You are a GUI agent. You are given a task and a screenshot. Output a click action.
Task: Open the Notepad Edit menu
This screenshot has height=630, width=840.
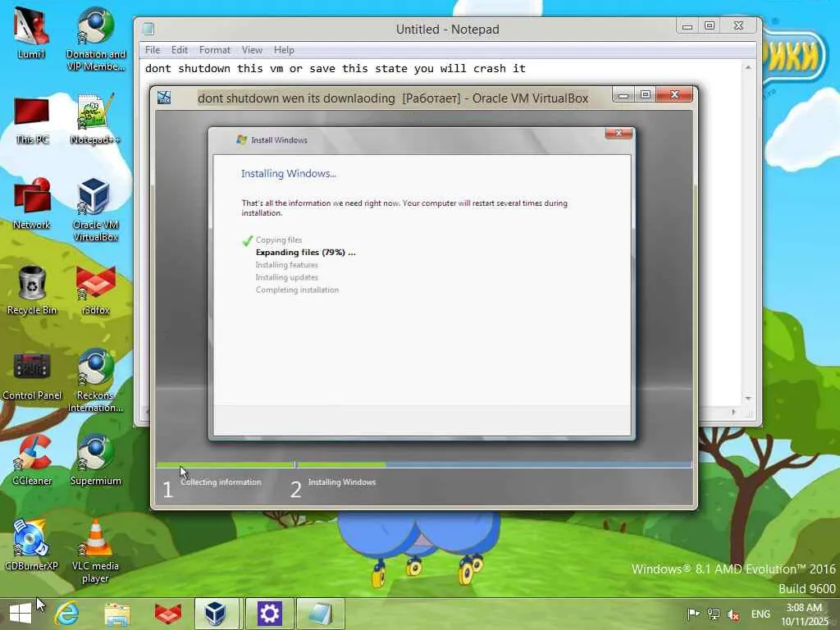180,50
